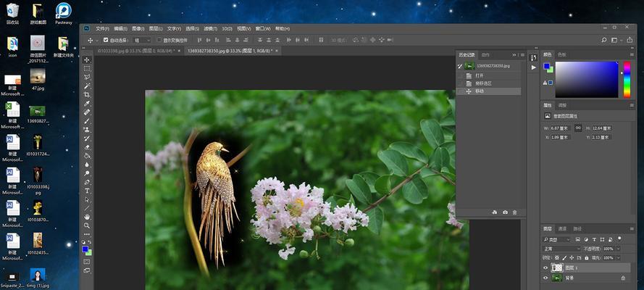Open the 窗口(W) menu
The width and height of the screenshot is (644, 290).
coord(263,29)
